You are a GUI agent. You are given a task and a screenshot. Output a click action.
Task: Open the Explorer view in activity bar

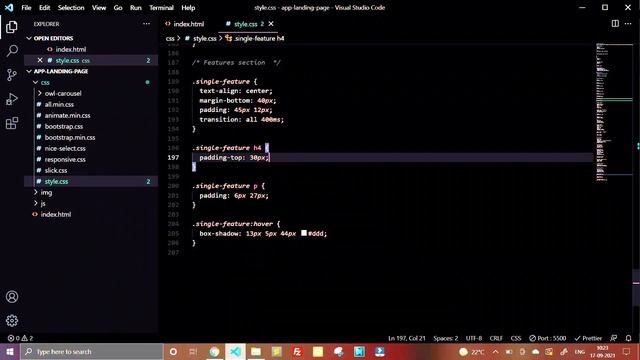(x=12, y=27)
